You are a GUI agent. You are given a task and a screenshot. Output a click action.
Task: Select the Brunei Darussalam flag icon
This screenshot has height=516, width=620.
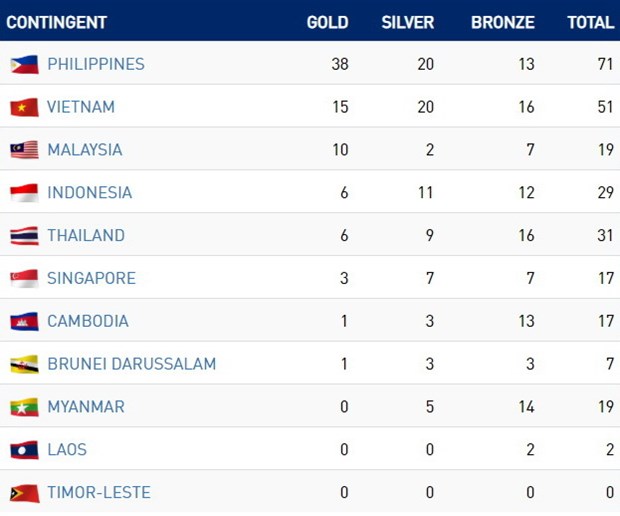pos(24,365)
